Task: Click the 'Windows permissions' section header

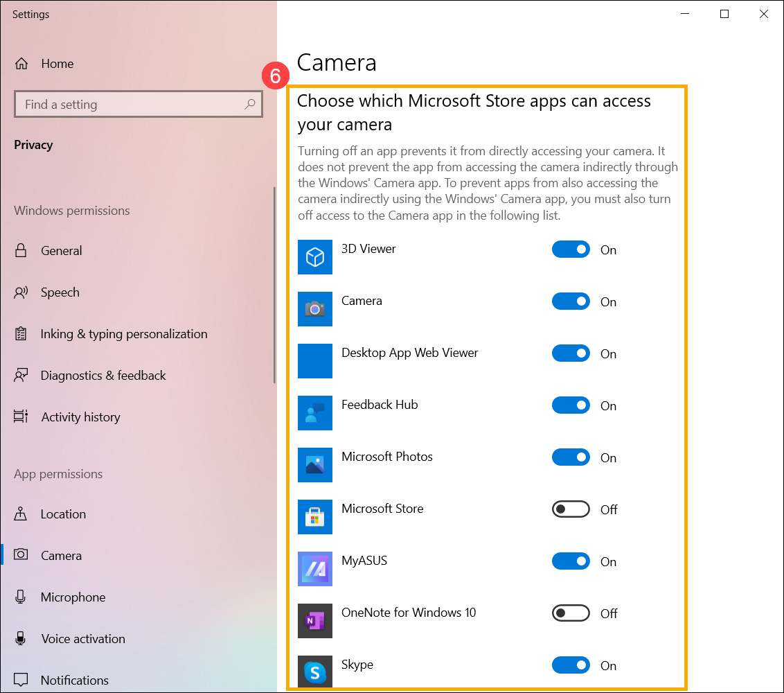Action: (x=72, y=211)
